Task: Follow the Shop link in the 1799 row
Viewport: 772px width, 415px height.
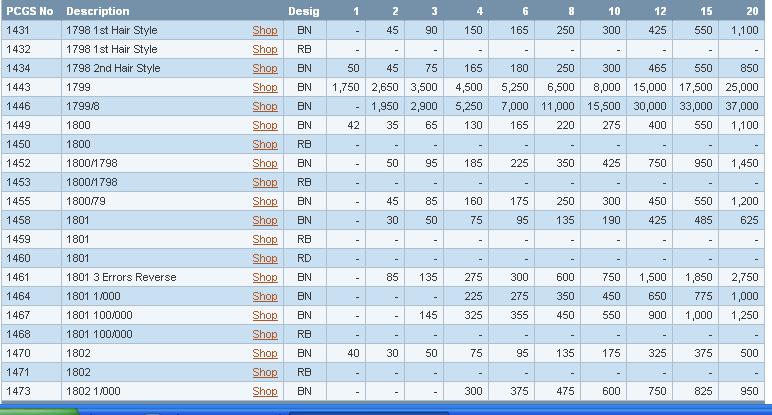Action: pyautogui.click(x=264, y=87)
